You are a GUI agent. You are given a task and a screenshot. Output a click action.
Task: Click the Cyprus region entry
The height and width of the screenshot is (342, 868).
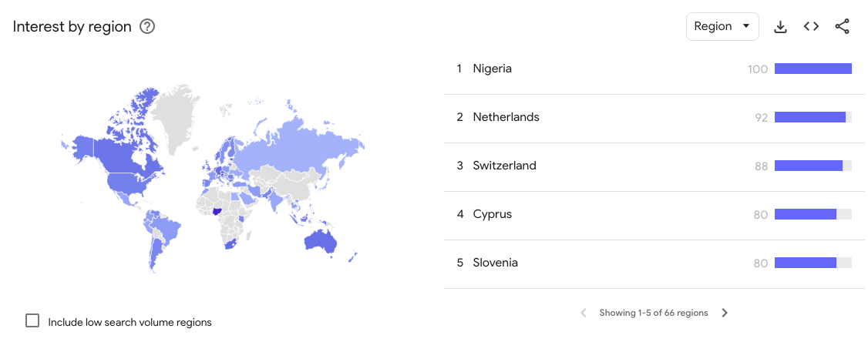[492, 215]
